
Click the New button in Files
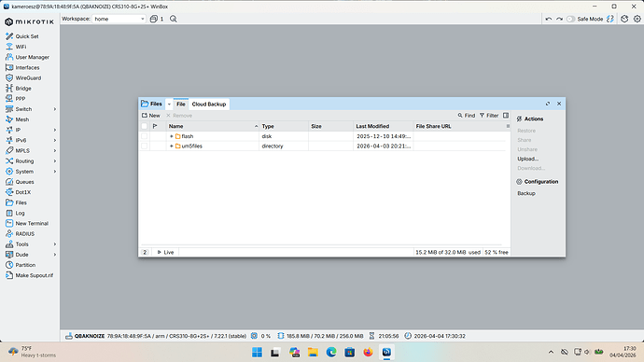point(150,116)
